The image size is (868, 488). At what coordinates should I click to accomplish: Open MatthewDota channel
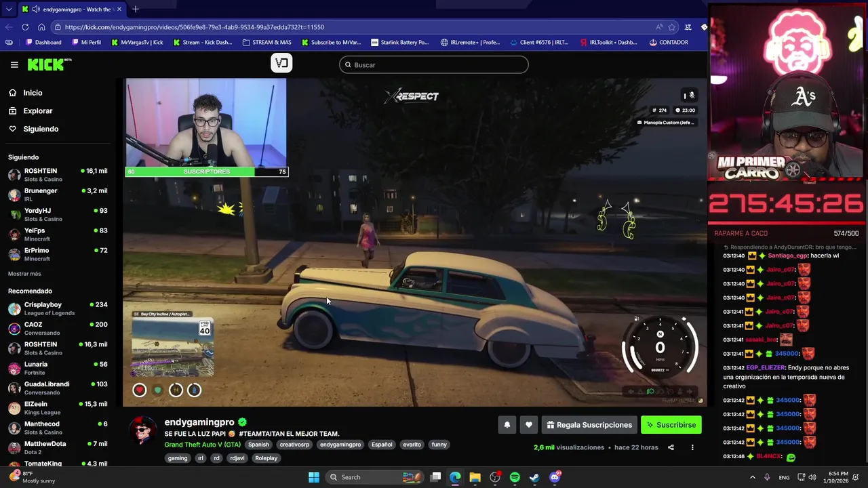point(58,447)
